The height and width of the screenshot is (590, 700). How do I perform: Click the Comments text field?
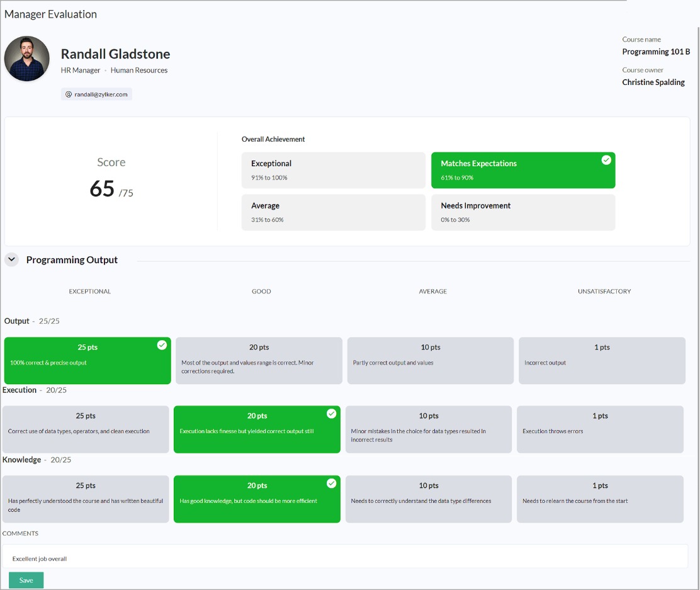tap(345, 558)
